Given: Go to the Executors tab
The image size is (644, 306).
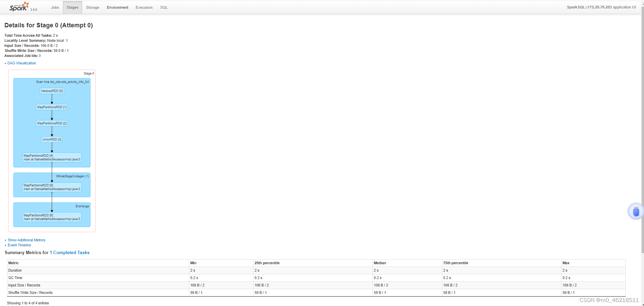Looking at the screenshot, I should (x=144, y=7).
